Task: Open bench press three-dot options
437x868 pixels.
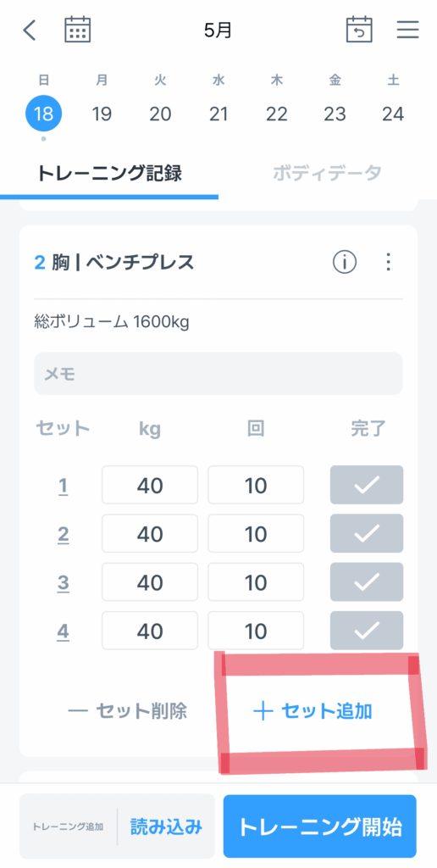Action: coord(389,262)
